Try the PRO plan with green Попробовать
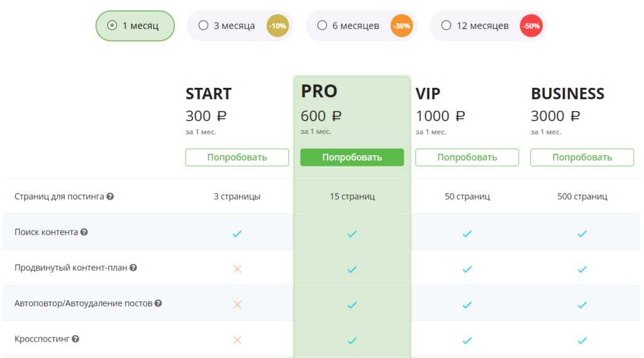Image resolution: width=644 pixels, height=358 pixels. (x=352, y=158)
